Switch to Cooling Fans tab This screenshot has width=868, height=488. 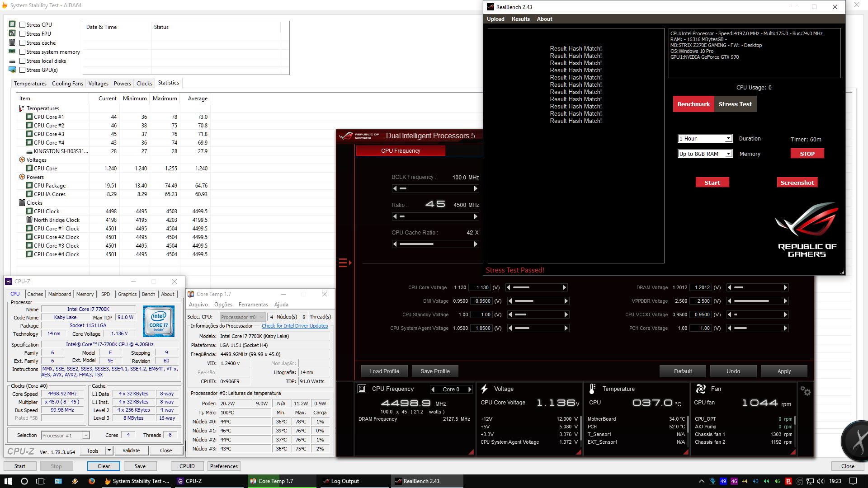pyautogui.click(x=67, y=84)
